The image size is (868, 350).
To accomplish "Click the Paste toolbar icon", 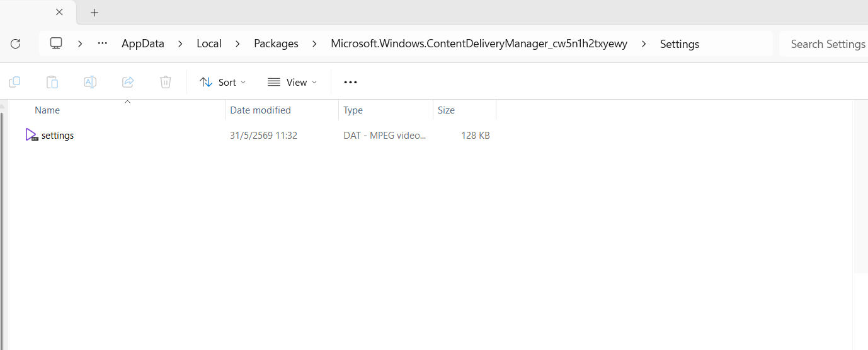I will point(52,82).
